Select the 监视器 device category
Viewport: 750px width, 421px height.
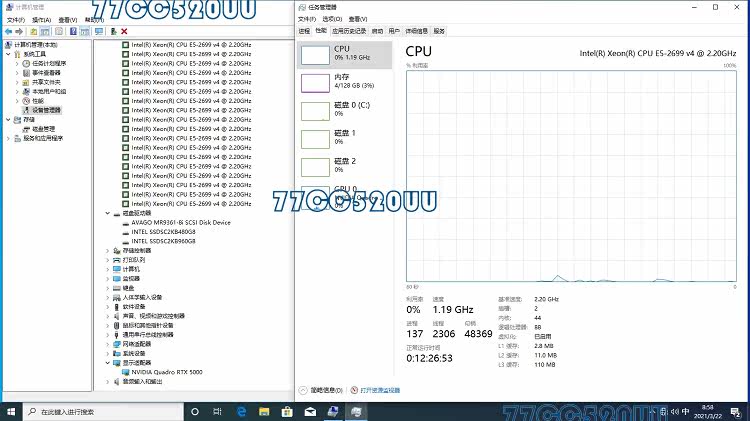point(131,279)
